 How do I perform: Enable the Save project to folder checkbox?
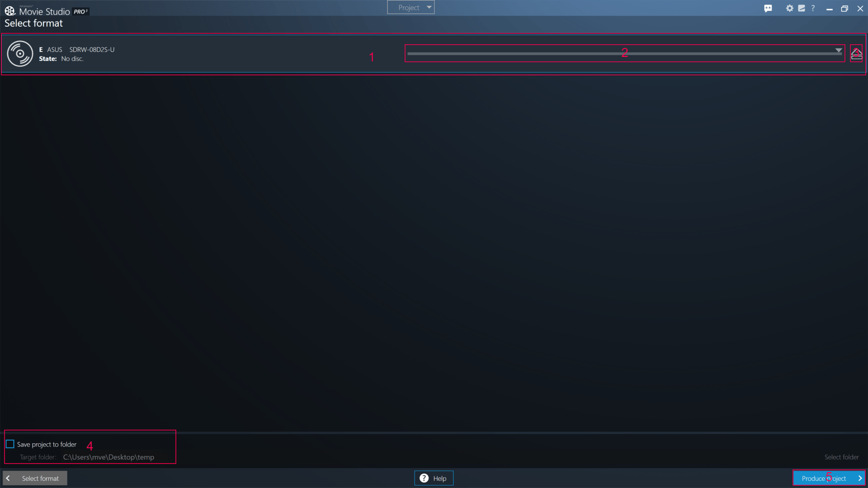[x=10, y=444]
